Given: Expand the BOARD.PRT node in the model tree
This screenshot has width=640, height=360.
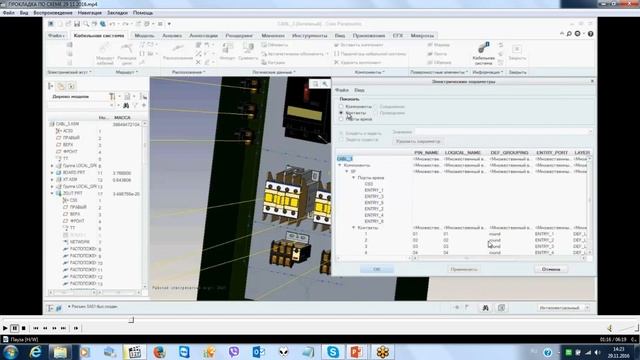Looking at the screenshot, I should pos(52,173).
